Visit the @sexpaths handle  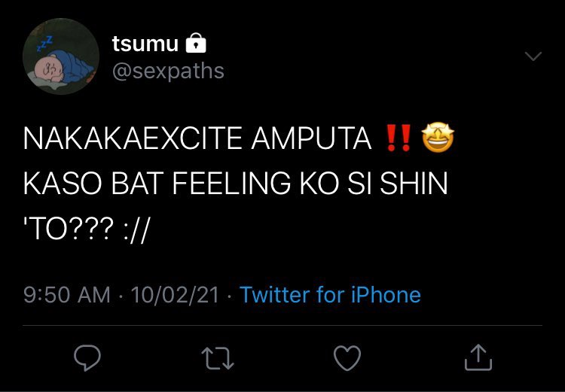coord(168,71)
